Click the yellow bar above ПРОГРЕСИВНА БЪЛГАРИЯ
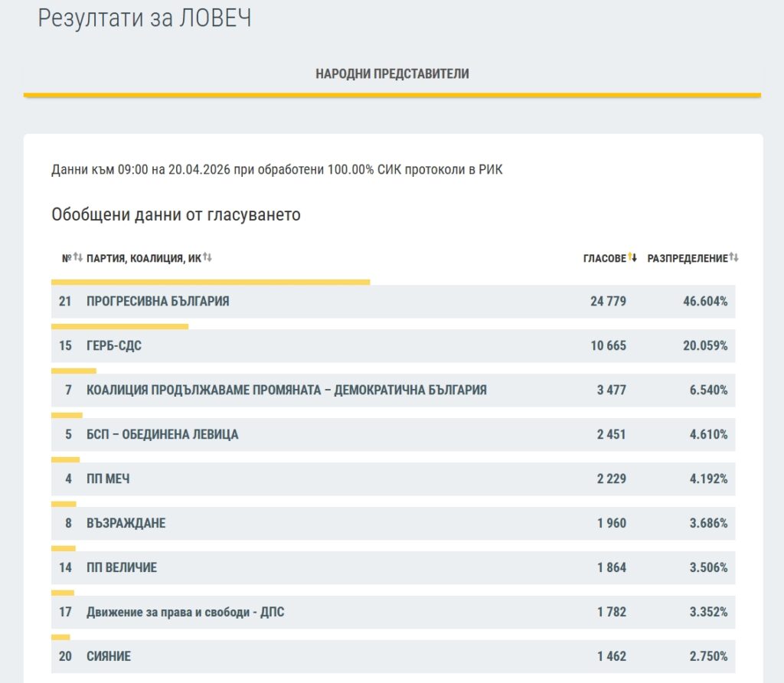The height and width of the screenshot is (683, 784). [x=211, y=283]
